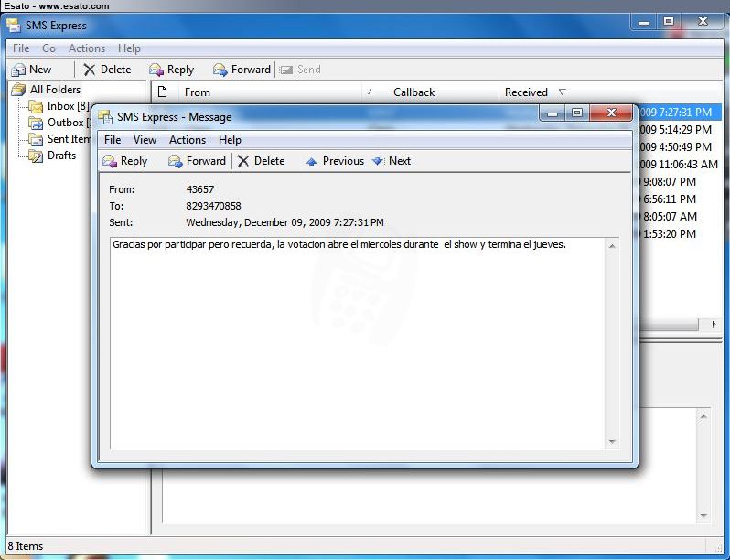Image resolution: width=730 pixels, height=560 pixels.
Task: Select All Folders root node
Action: click(54, 90)
